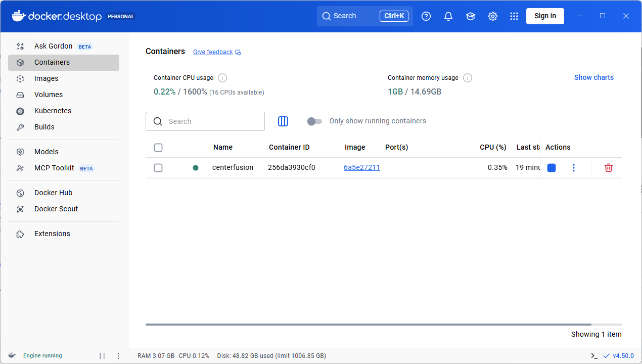Click the green running status dot for centerfusion

(196, 168)
